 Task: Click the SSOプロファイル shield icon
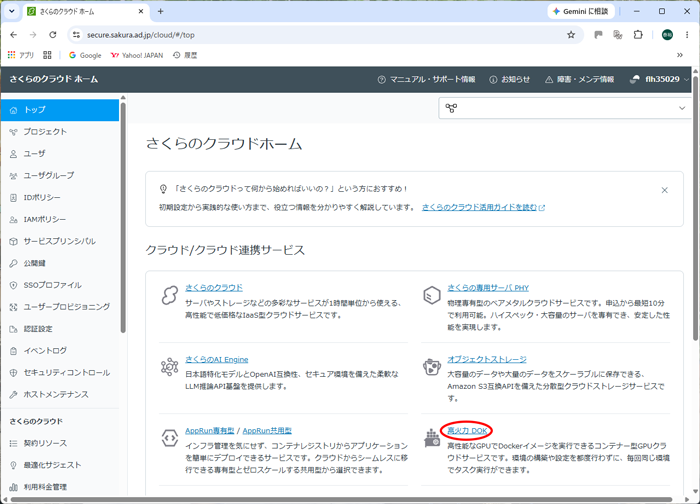(x=13, y=285)
